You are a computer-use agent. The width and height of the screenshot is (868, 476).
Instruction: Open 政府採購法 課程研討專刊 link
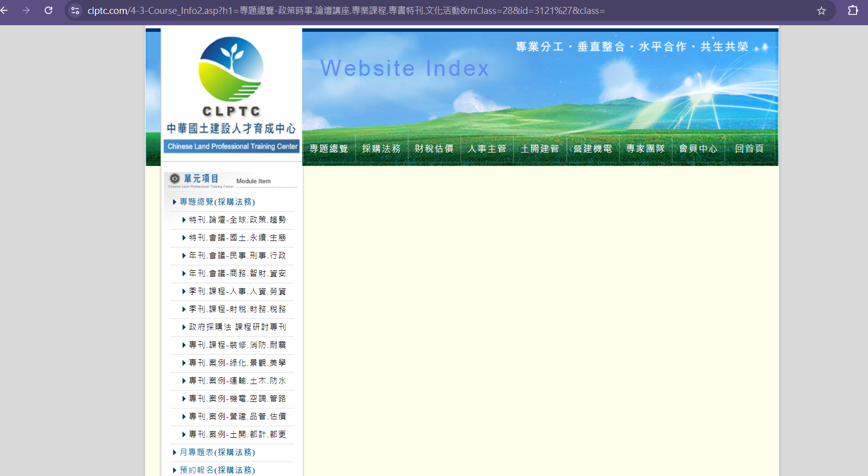238,327
